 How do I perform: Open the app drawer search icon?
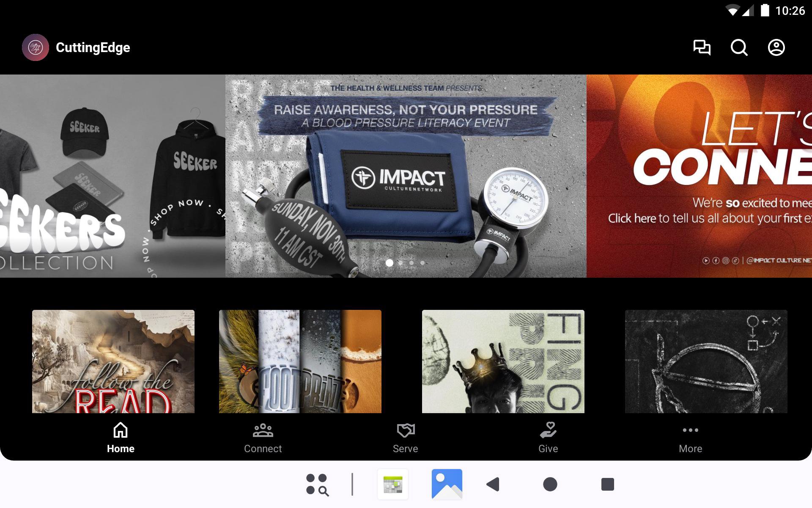click(x=317, y=484)
